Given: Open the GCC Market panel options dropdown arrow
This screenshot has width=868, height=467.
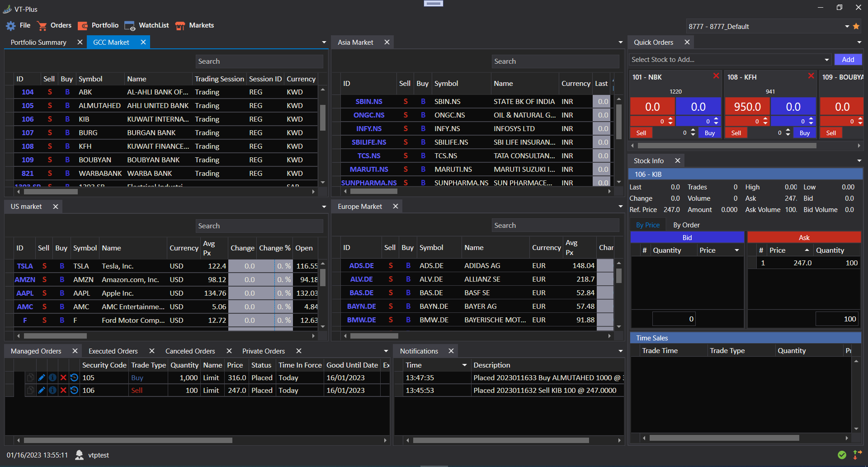Looking at the screenshot, I should tap(324, 42).
